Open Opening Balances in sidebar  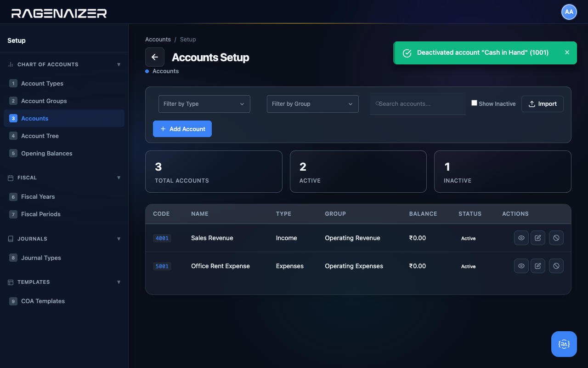tap(64, 153)
